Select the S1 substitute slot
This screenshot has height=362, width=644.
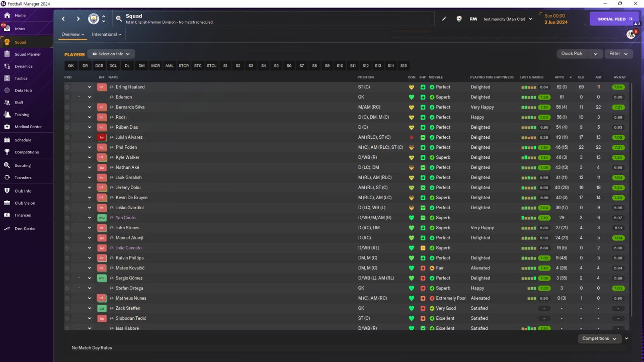pos(225,66)
